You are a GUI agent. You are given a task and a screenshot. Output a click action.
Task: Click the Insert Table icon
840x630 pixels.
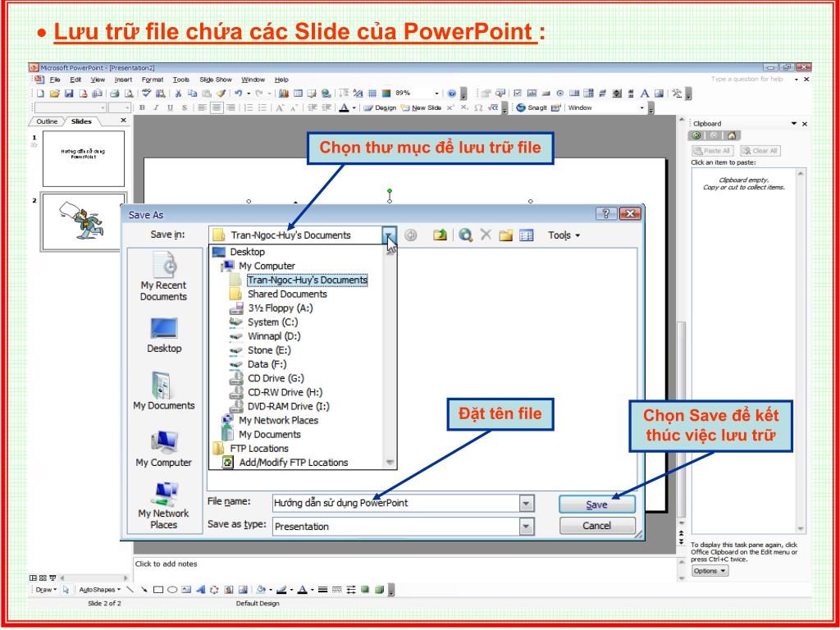click(298, 94)
